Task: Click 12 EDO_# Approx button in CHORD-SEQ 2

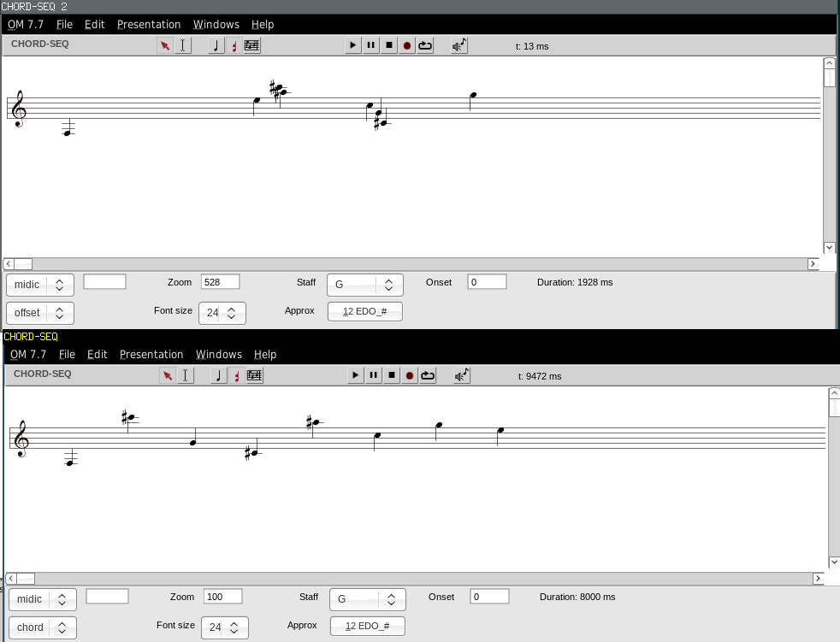Action: click(x=364, y=311)
